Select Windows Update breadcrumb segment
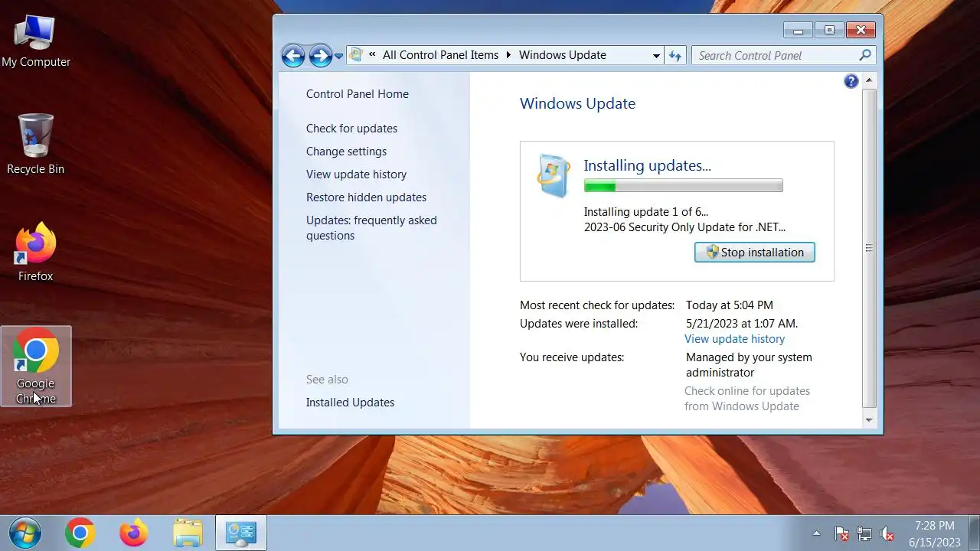This screenshot has height=551, width=980. pyautogui.click(x=563, y=55)
